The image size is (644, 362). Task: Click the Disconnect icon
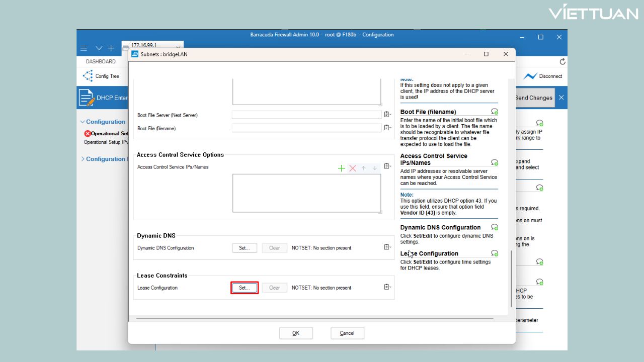tap(530, 76)
